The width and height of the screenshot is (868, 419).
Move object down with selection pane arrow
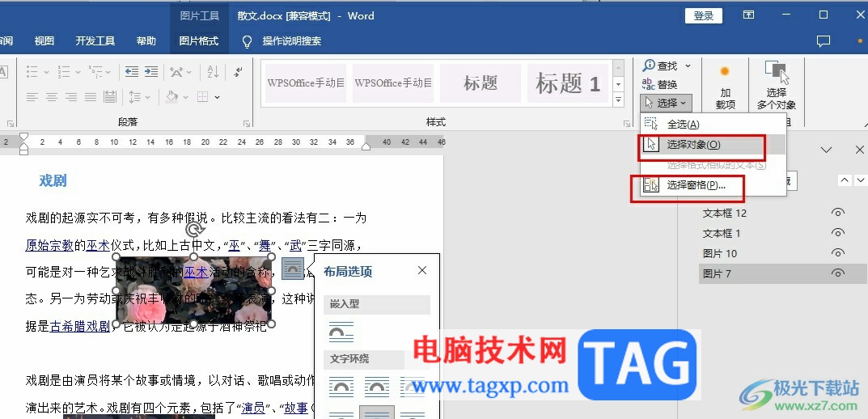pyautogui.click(x=860, y=180)
